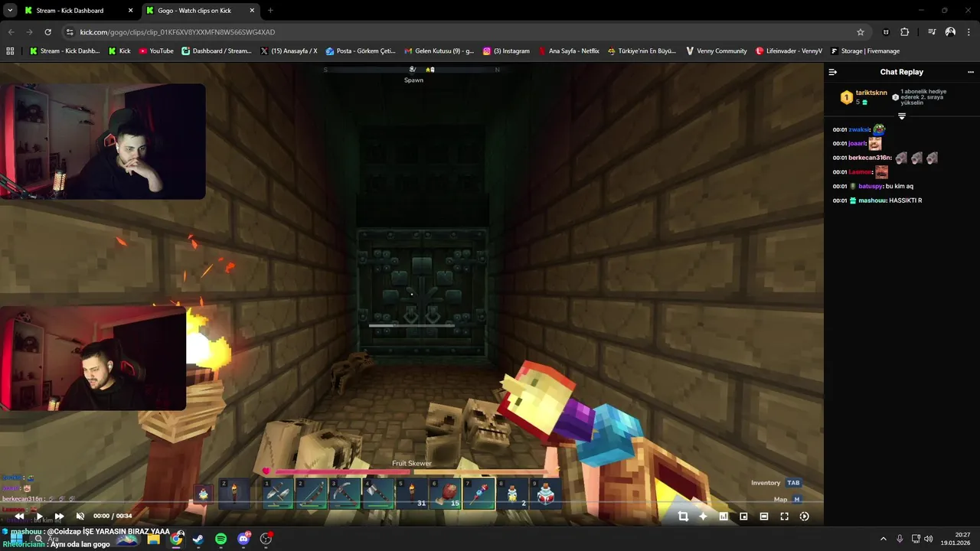Open Chat Replay more options menu
This screenshot has height=551, width=980.
tap(971, 72)
